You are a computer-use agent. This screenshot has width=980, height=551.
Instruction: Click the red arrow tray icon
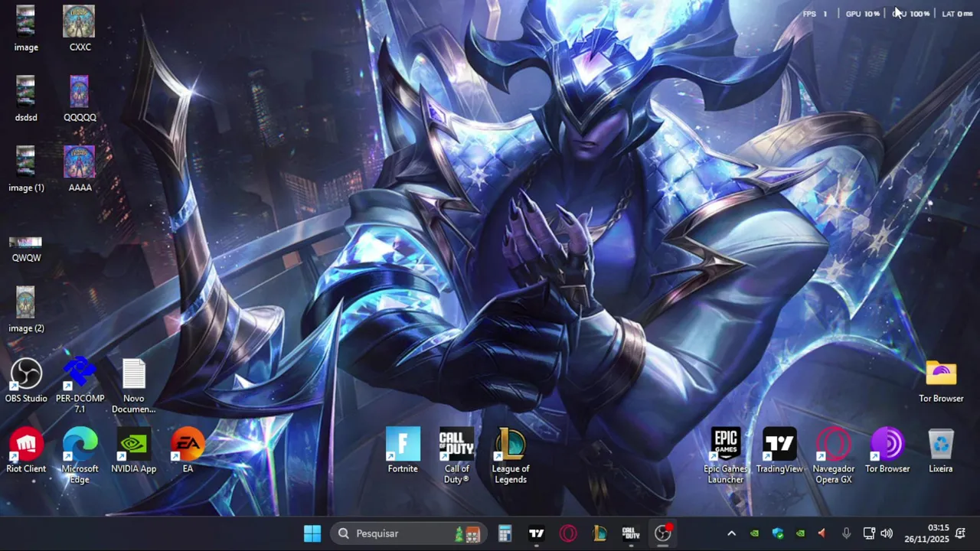point(822,533)
